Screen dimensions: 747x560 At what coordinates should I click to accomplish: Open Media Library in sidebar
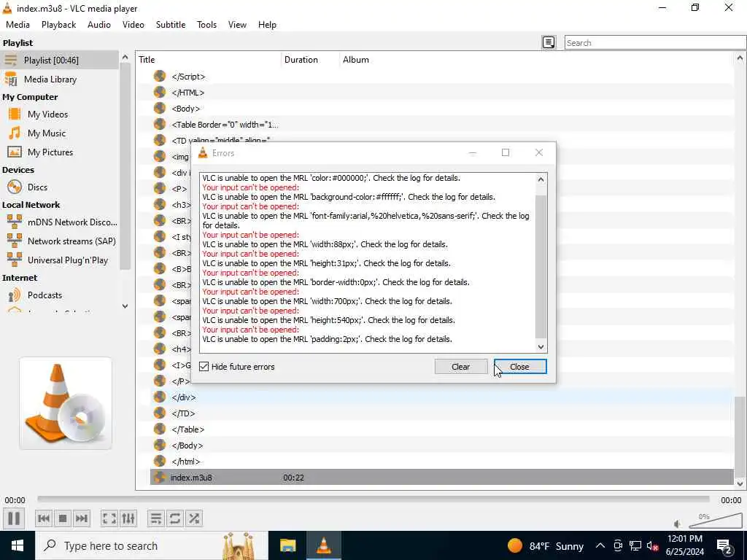[x=59, y=79]
